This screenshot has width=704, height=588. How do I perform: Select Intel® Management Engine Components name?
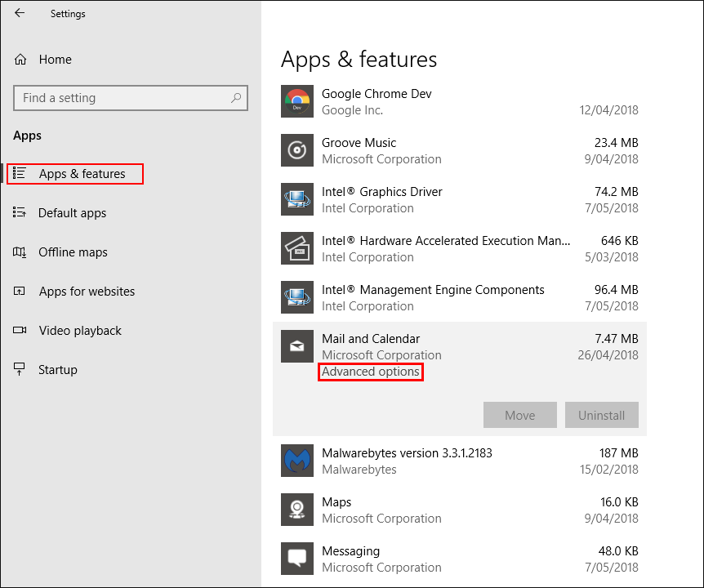pyautogui.click(x=434, y=290)
